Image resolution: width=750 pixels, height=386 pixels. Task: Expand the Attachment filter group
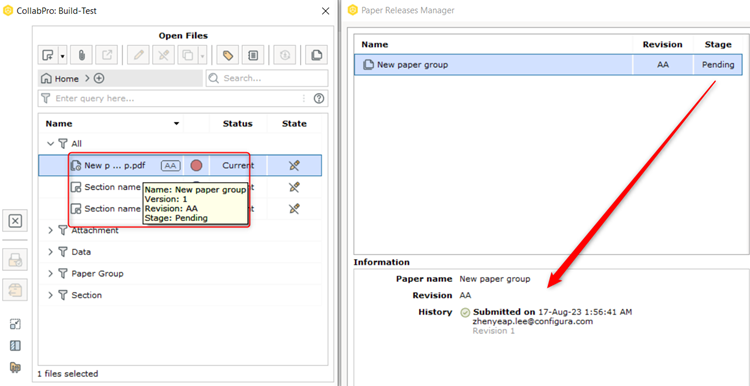pyautogui.click(x=51, y=231)
